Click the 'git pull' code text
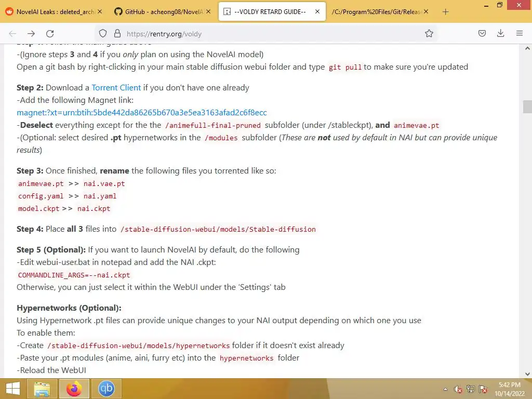The width and height of the screenshot is (532, 399). [x=345, y=67]
